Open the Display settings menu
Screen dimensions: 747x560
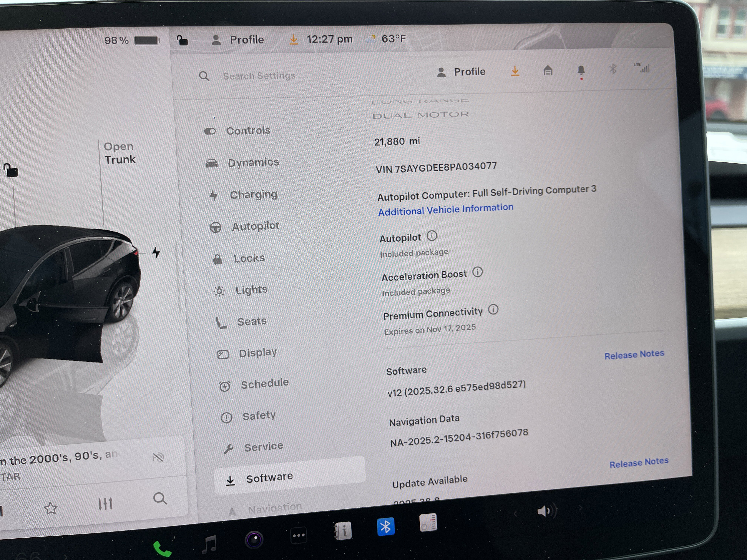pyautogui.click(x=258, y=353)
